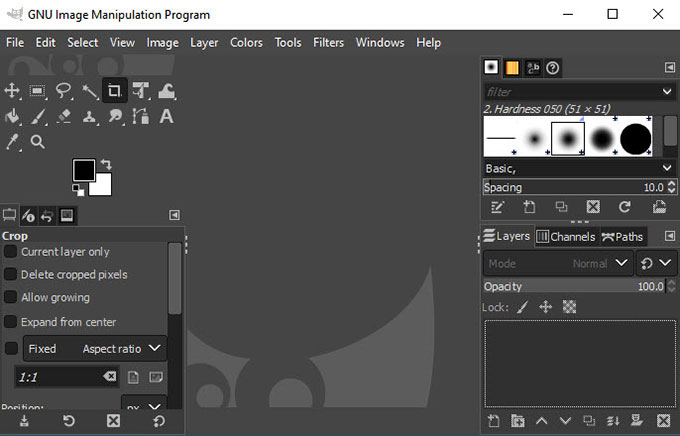680x436 pixels.
Task: Open the Patterns tab
Action: pyautogui.click(x=512, y=68)
